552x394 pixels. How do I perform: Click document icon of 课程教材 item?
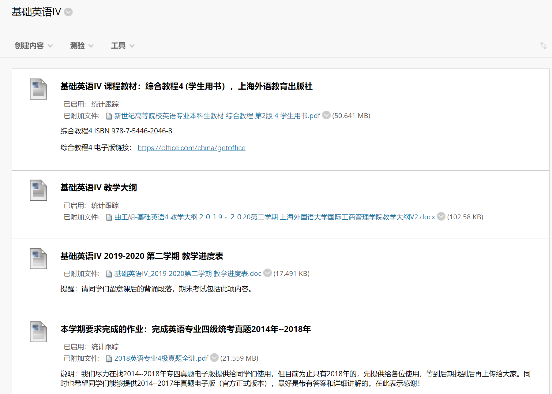[x=38, y=89]
